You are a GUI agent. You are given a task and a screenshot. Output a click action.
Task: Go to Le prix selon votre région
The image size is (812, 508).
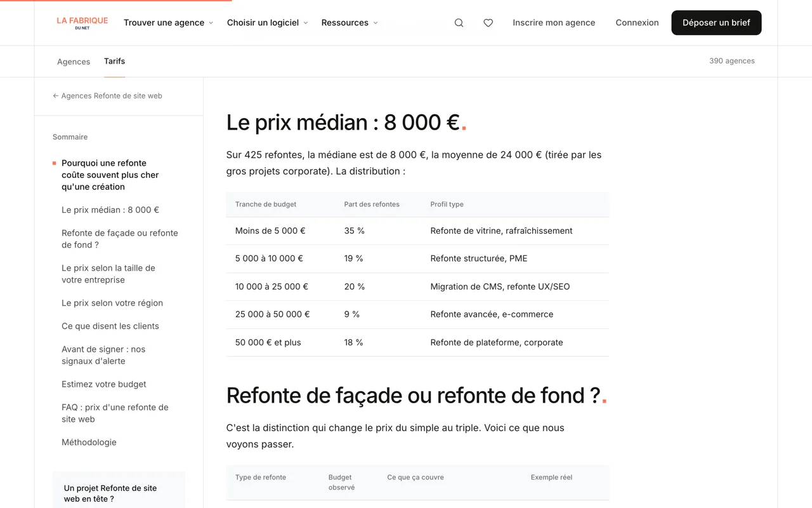tap(112, 303)
